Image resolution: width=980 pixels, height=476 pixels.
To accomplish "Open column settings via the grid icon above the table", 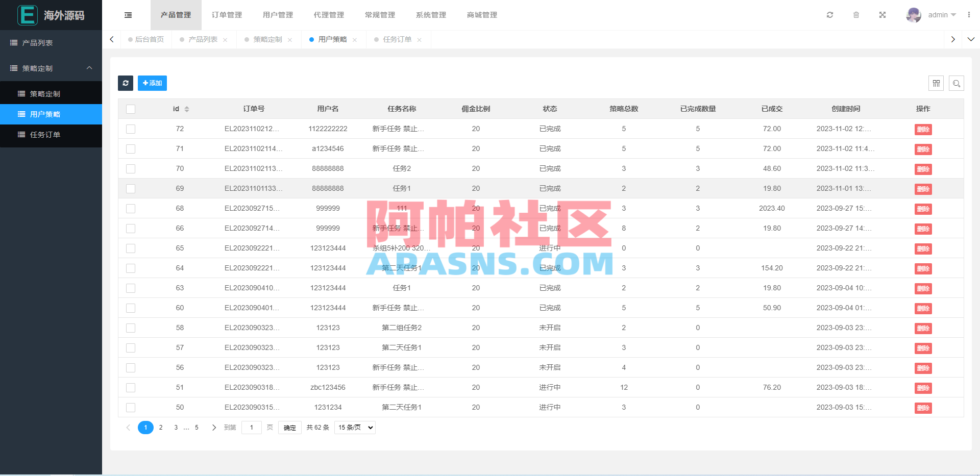I will pyautogui.click(x=937, y=83).
